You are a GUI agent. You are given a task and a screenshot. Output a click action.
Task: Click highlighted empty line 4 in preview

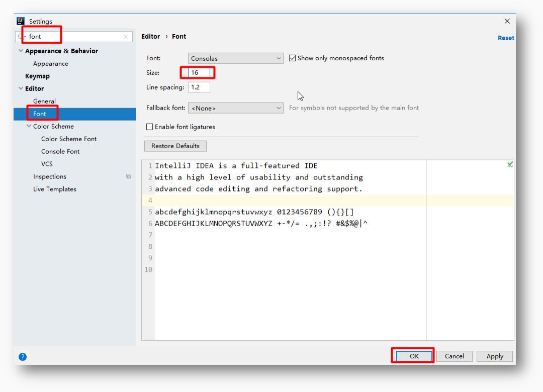click(x=328, y=201)
